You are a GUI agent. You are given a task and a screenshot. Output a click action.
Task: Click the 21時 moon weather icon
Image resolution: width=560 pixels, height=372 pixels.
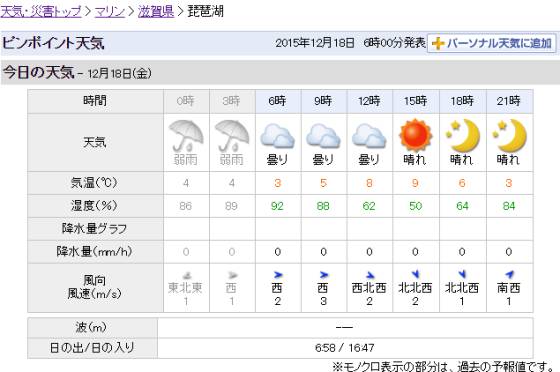coord(509,136)
